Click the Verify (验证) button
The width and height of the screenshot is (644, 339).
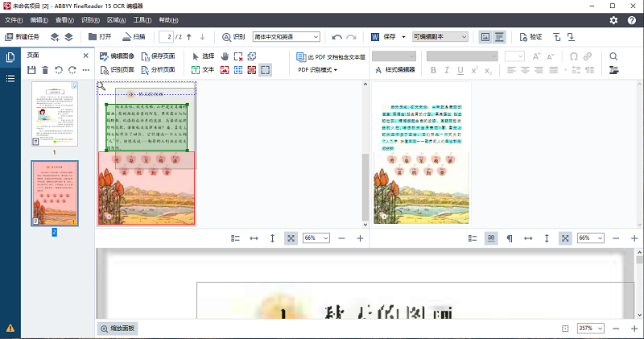(530, 37)
